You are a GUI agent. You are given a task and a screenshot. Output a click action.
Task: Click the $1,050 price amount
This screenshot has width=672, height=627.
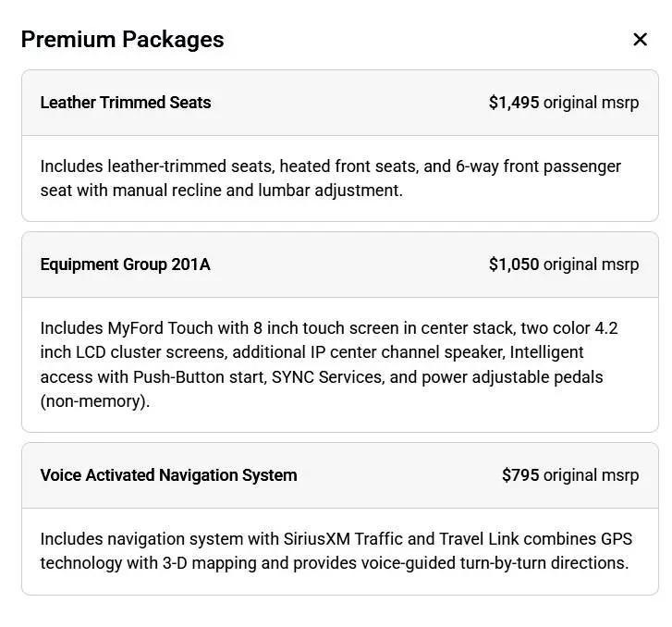tap(514, 264)
